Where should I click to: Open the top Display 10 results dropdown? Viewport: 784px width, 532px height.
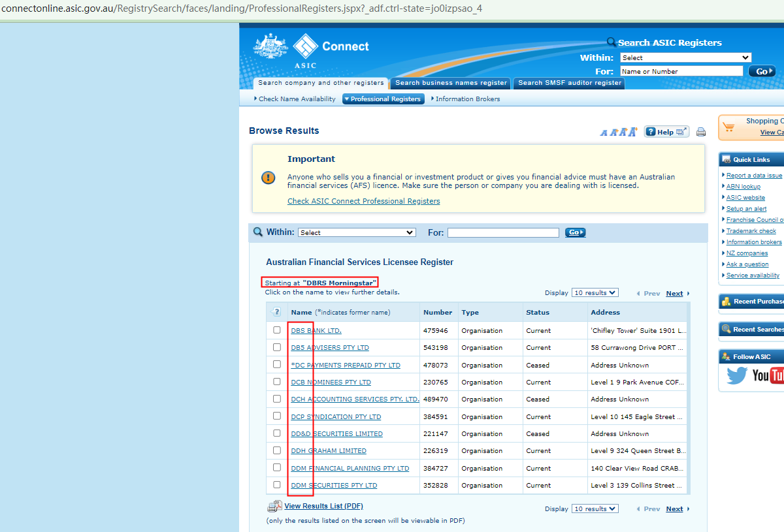[x=595, y=293]
